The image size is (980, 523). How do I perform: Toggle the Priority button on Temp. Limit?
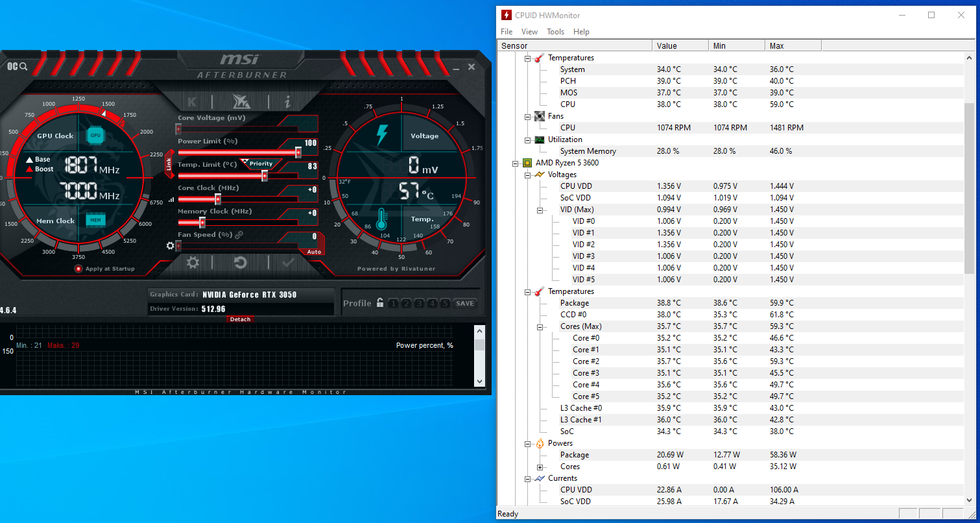coord(261,164)
